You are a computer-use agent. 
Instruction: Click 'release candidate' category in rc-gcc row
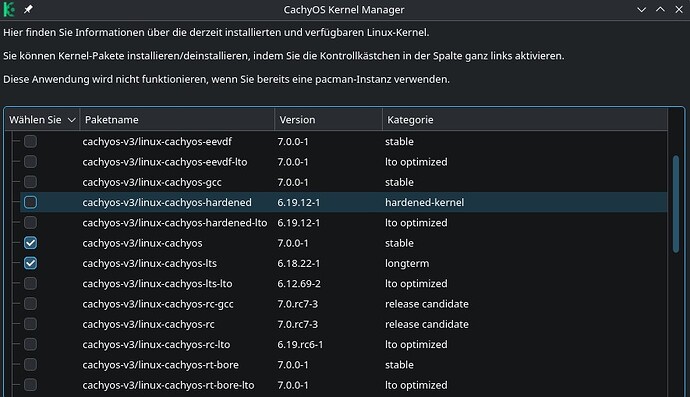427,304
